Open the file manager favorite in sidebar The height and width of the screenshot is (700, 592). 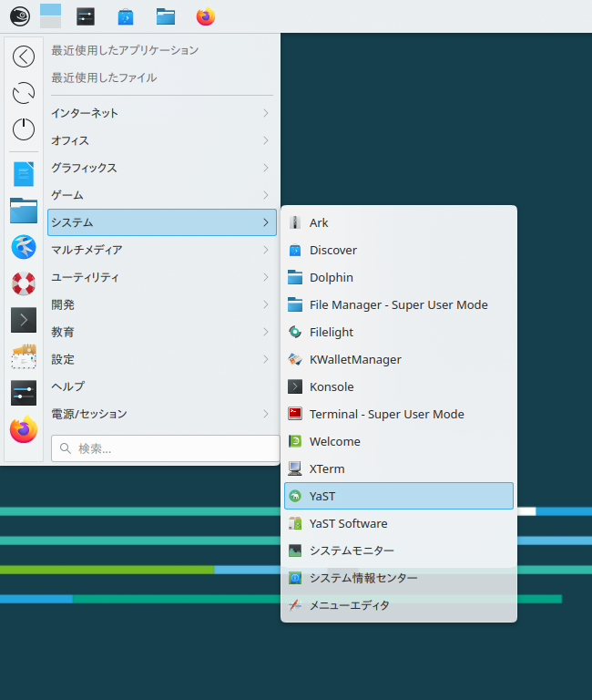point(24,211)
